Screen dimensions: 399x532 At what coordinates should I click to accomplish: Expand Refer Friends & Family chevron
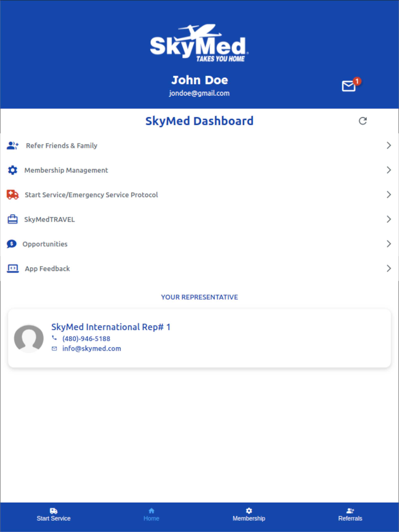[x=388, y=145]
